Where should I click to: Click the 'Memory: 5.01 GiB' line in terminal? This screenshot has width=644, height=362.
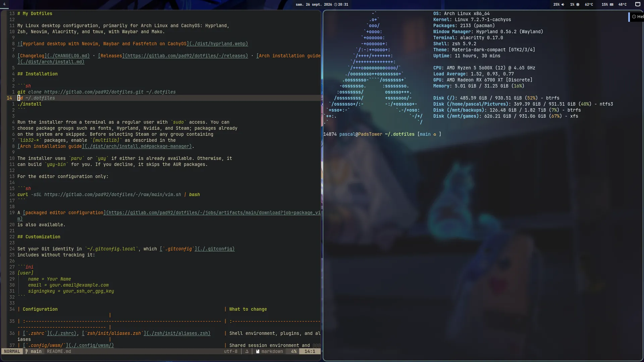[x=479, y=86]
